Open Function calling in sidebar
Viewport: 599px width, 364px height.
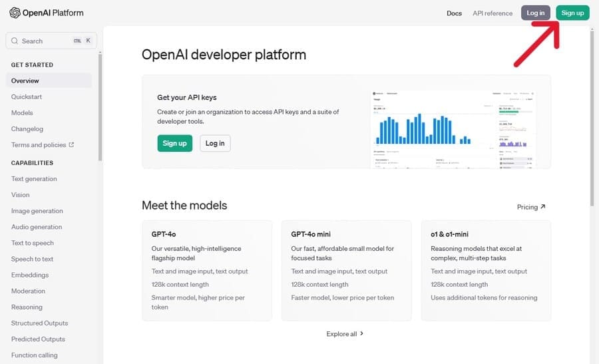tap(35, 355)
